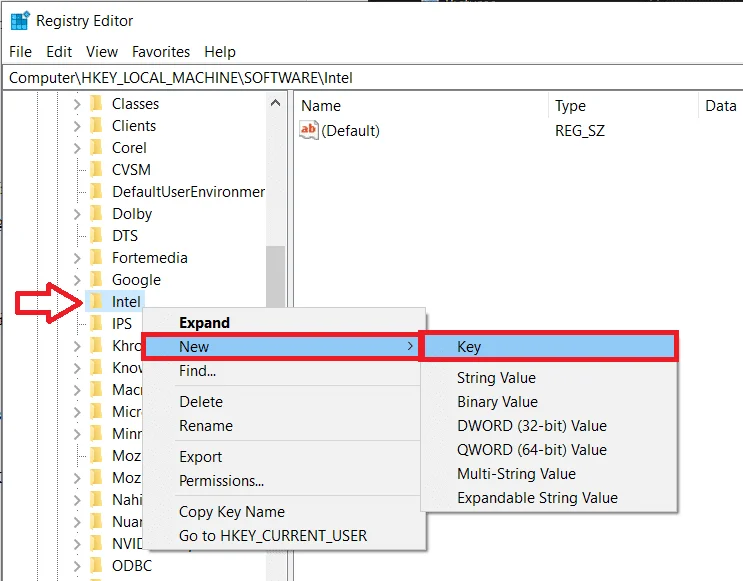Expand the Dolby key

[x=77, y=214]
